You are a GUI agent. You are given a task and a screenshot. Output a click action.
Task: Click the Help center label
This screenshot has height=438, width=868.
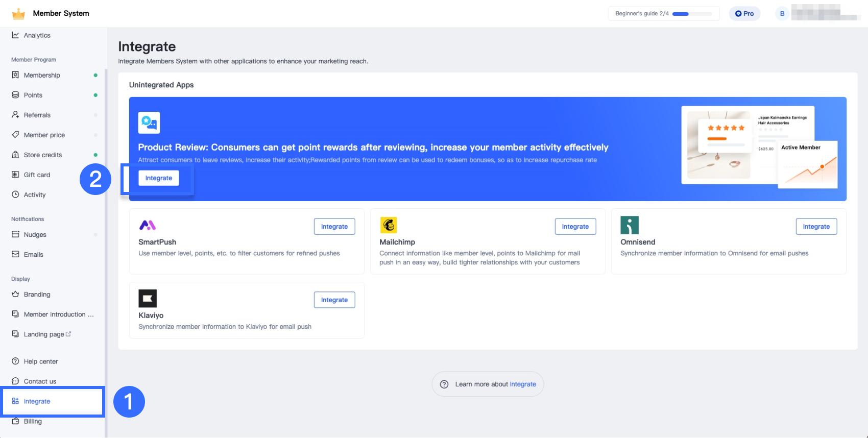(41, 361)
